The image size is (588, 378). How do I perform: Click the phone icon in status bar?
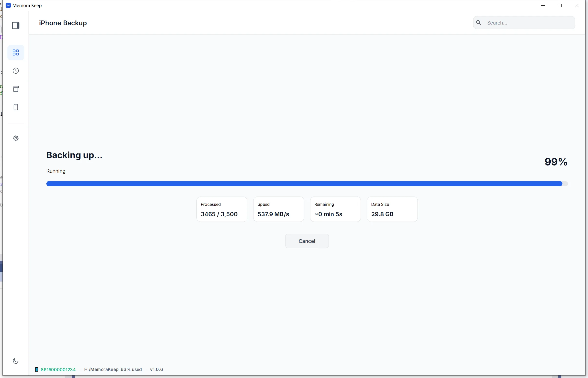[x=37, y=370]
